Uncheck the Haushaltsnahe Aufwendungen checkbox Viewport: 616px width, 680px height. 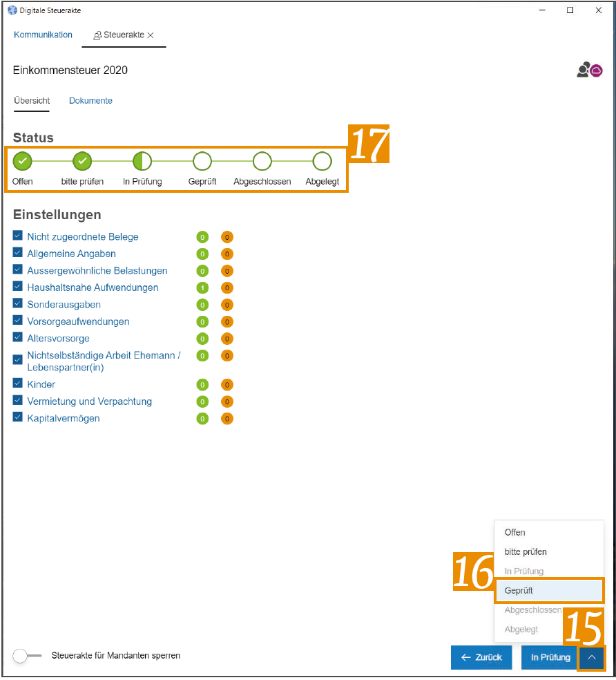point(18,286)
